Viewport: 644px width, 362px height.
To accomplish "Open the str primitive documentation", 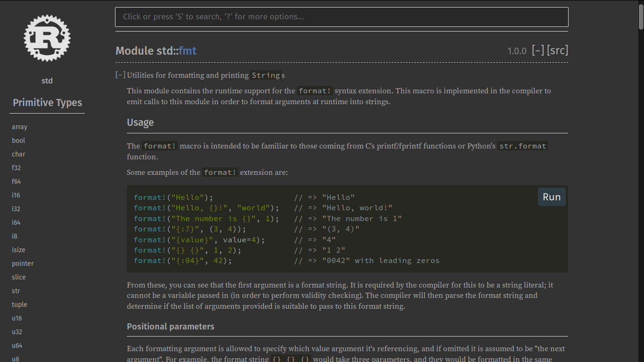I will [16, 291].
